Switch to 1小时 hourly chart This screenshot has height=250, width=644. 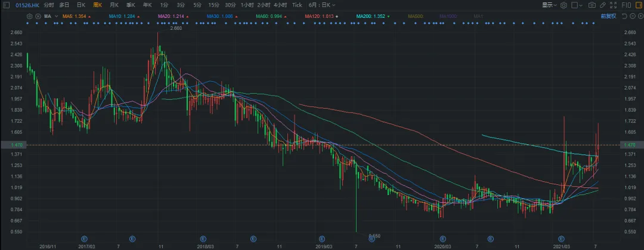247,5
